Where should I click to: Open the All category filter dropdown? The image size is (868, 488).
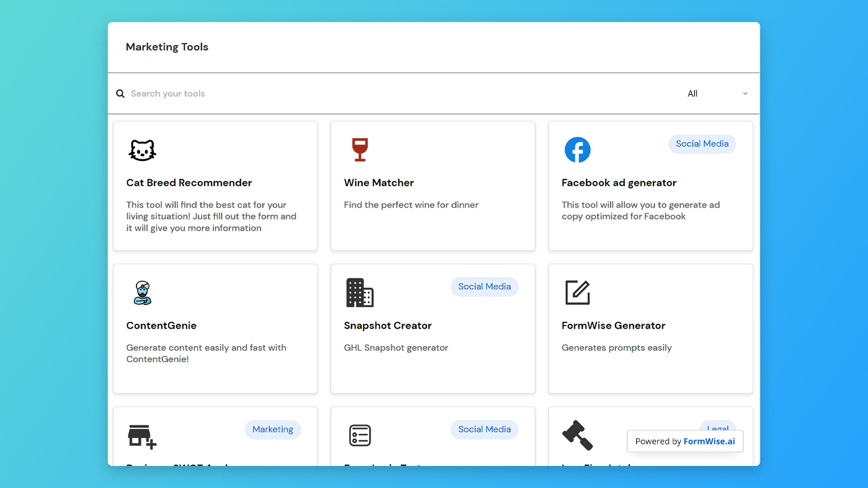pos(693,94)
